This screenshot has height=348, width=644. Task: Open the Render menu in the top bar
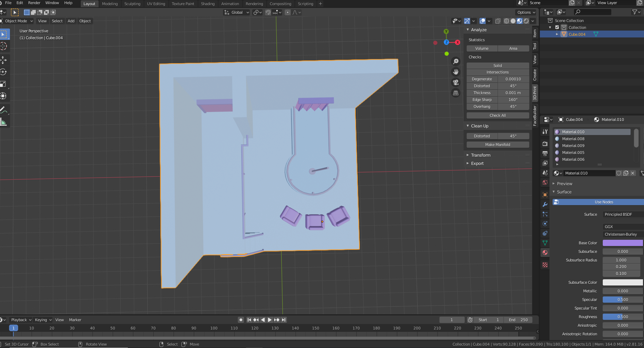[x=34, y=3]
